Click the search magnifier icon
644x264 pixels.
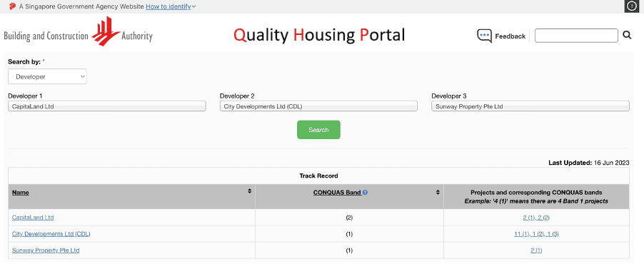(627, 35)
